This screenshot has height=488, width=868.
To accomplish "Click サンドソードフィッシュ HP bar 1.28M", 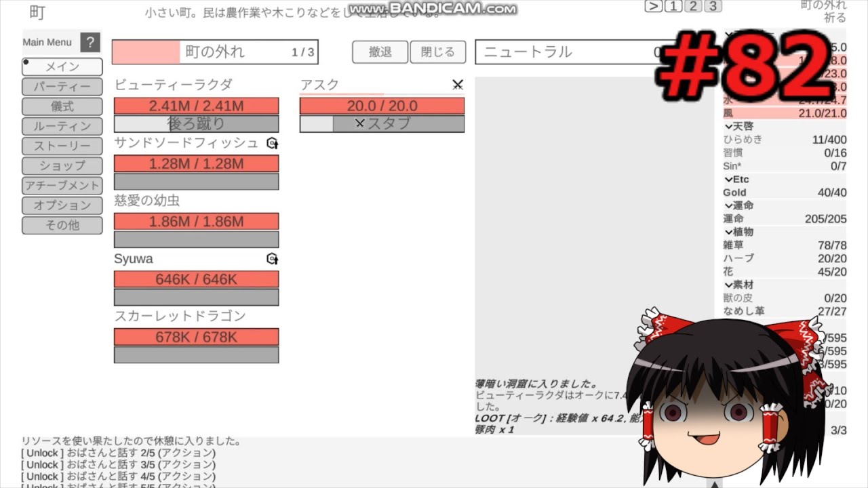I will [196, 163].
